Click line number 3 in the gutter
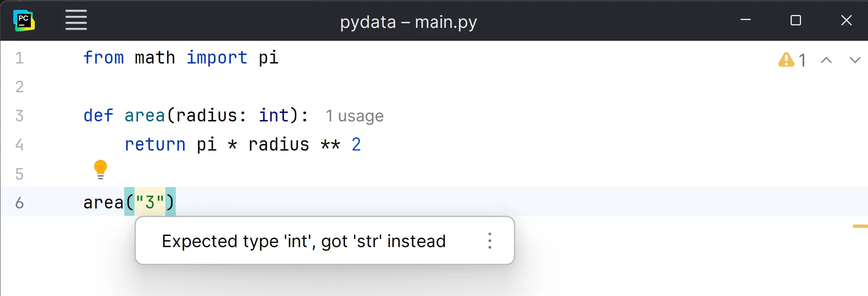 19,115
